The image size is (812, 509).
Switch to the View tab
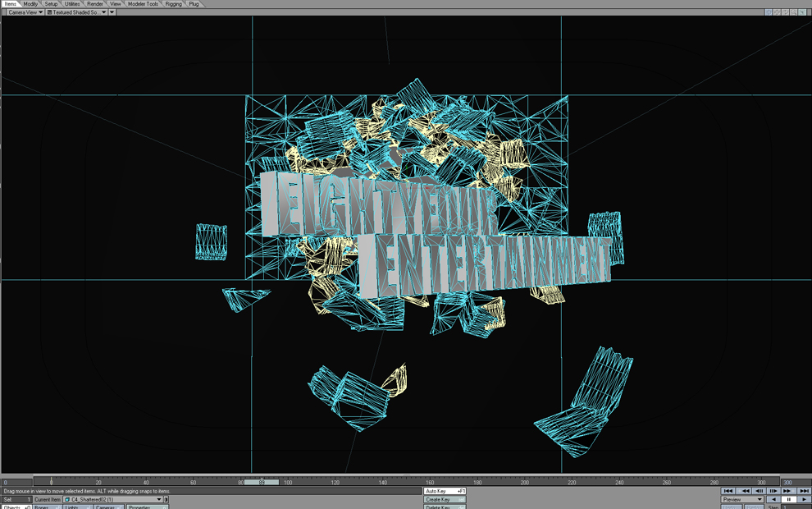[115, 3]
